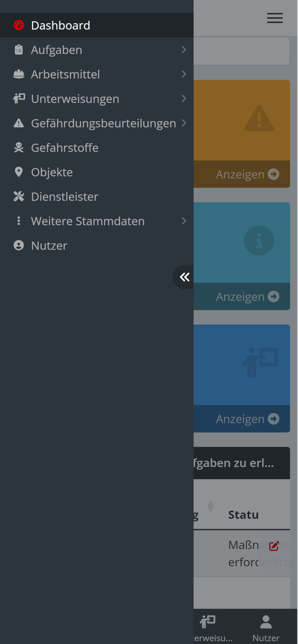The width and height of the screenshot is (298, 644).
Task: Click the Statu column header
Action: pyautogui.click(x=243, y=515)
